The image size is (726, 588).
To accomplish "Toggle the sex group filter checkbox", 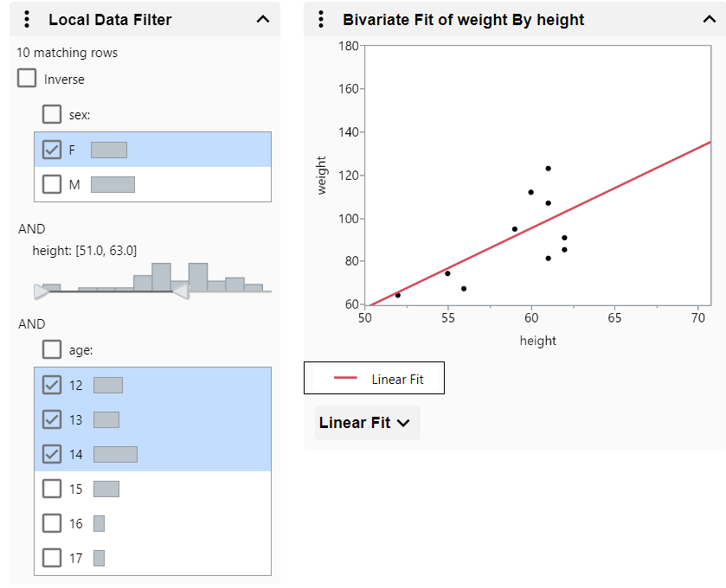I will click(x=52, y=113).
